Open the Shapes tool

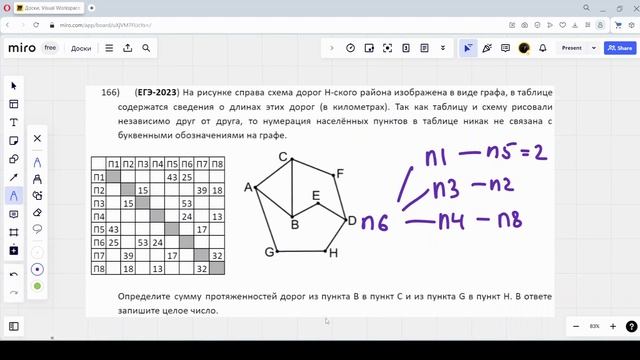tap(13, 159)
